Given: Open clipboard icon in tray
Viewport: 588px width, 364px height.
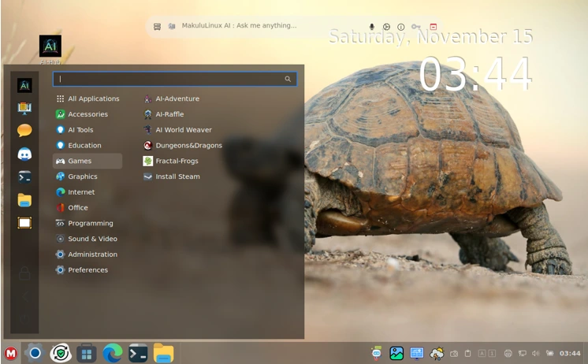Looking at the screenshot, I should click(x=467, y=353).
